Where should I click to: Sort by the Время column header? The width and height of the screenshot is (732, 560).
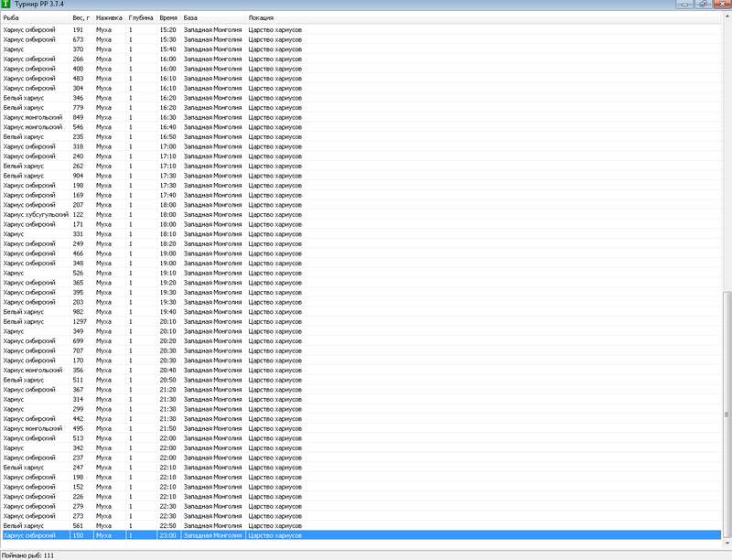(168, 17)
